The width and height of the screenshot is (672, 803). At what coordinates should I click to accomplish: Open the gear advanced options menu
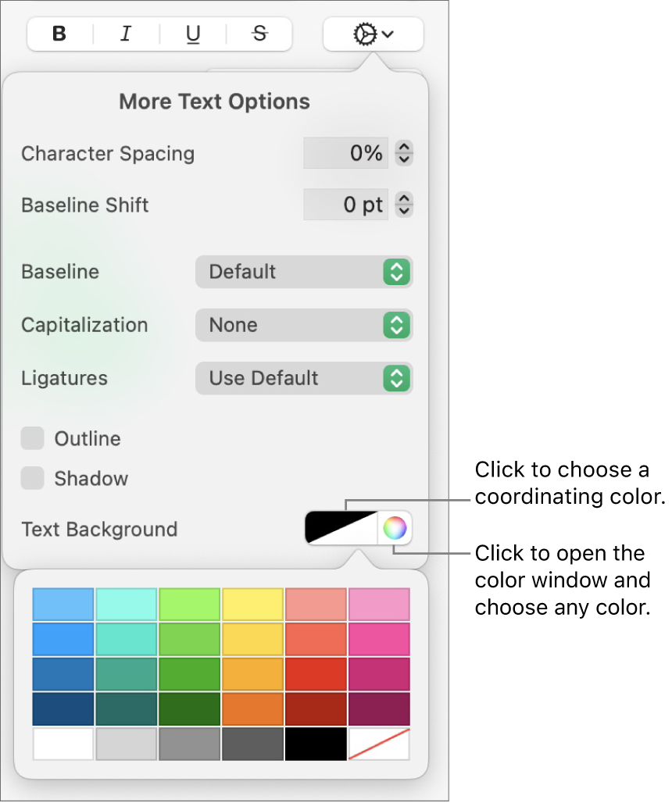coord(373,34)
